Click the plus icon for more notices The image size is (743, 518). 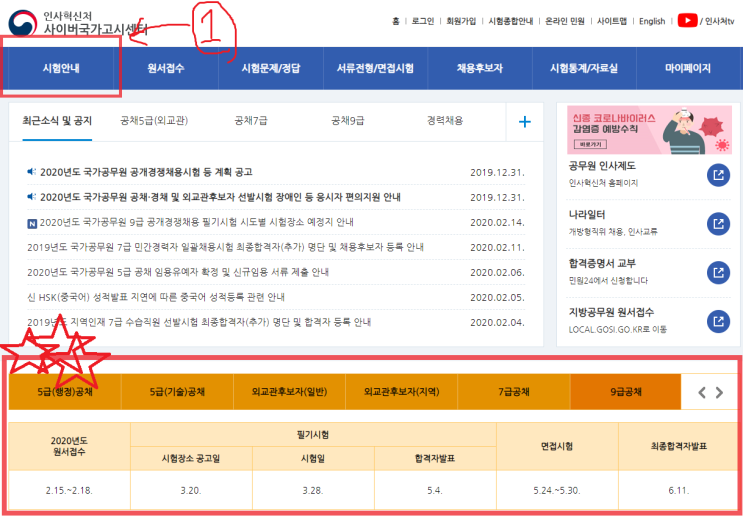coord(525,122)
